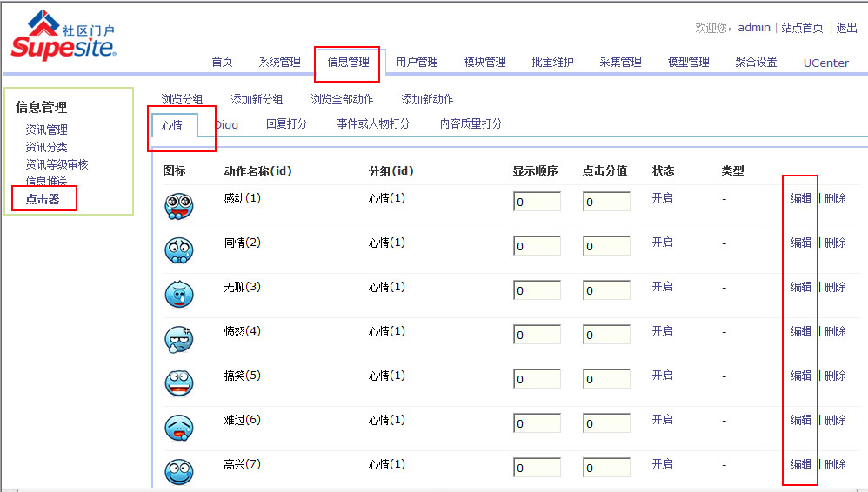The height and width of the screenshot is (492, 868).
Task: Select 点击器 in the sidebar
Action: 43,199
